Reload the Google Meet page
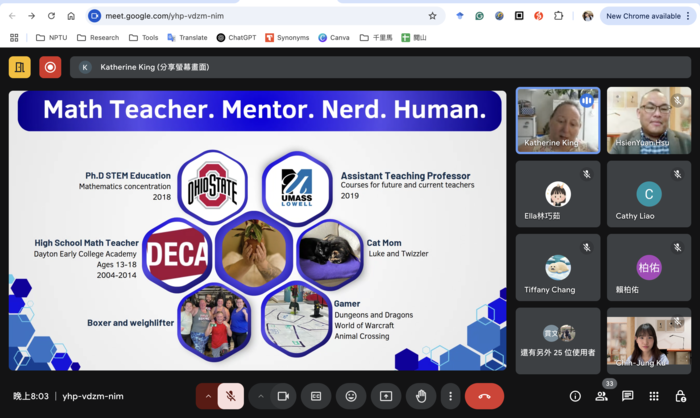This screenshot has width=700, height=418. 51,16
